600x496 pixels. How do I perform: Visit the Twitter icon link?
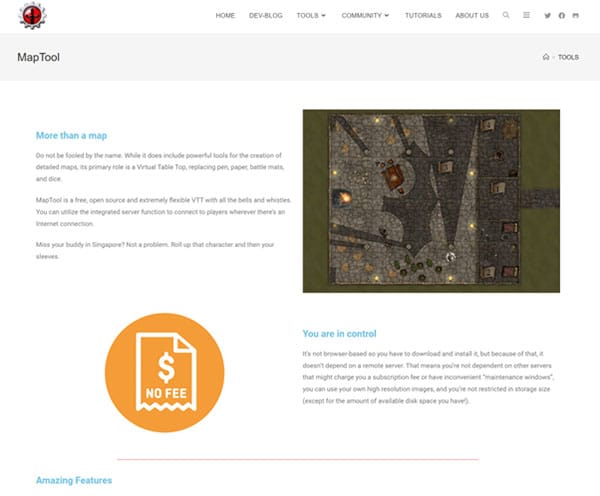(x=548, y=16)
